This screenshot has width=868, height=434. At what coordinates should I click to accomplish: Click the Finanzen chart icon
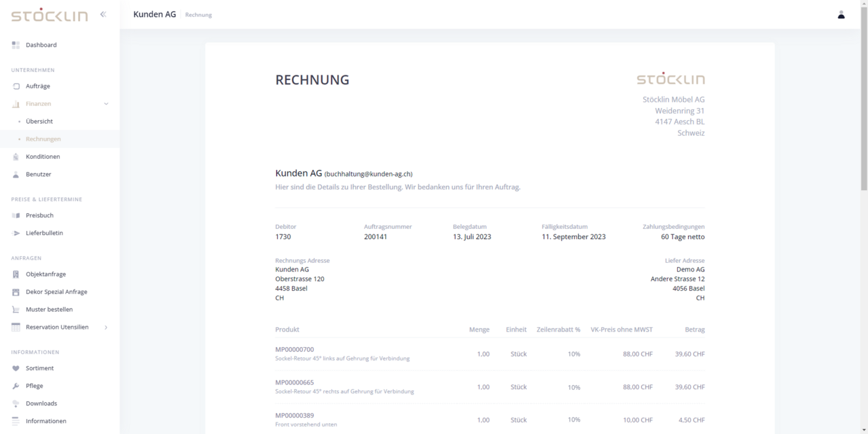point(16,104)
